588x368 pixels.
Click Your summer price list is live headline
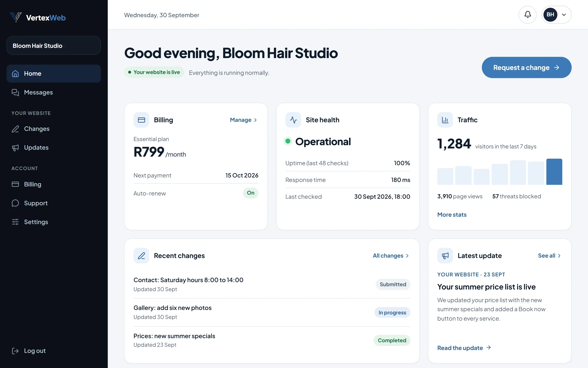coord(486,287)
